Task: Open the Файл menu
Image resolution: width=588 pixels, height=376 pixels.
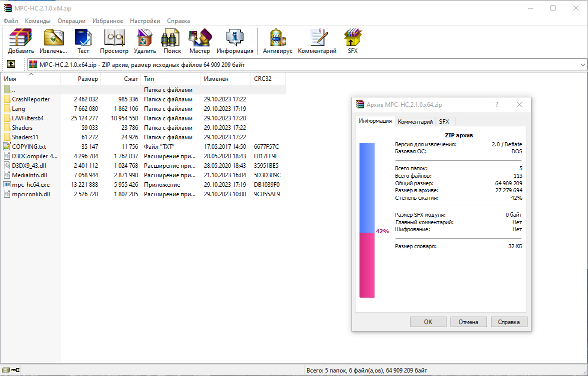Action: 10,21
